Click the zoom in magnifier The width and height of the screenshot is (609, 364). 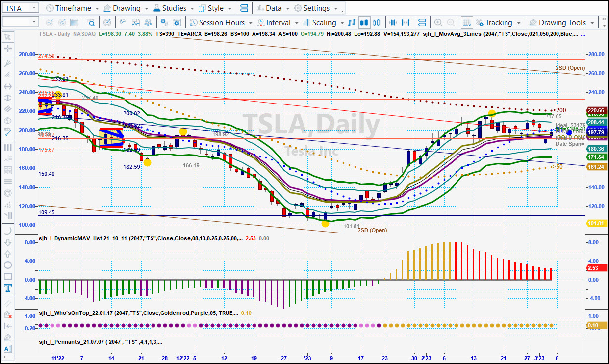[x=438, y=23]
